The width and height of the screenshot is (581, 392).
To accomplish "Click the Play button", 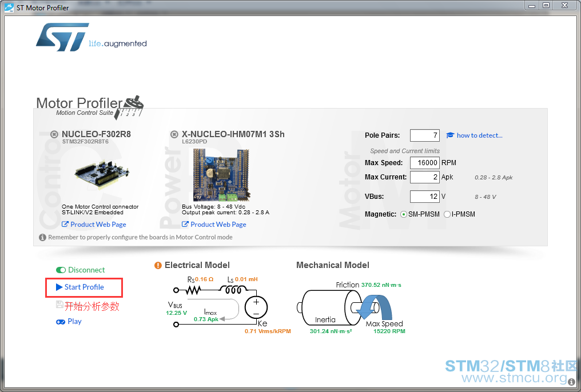I will 69,321.
